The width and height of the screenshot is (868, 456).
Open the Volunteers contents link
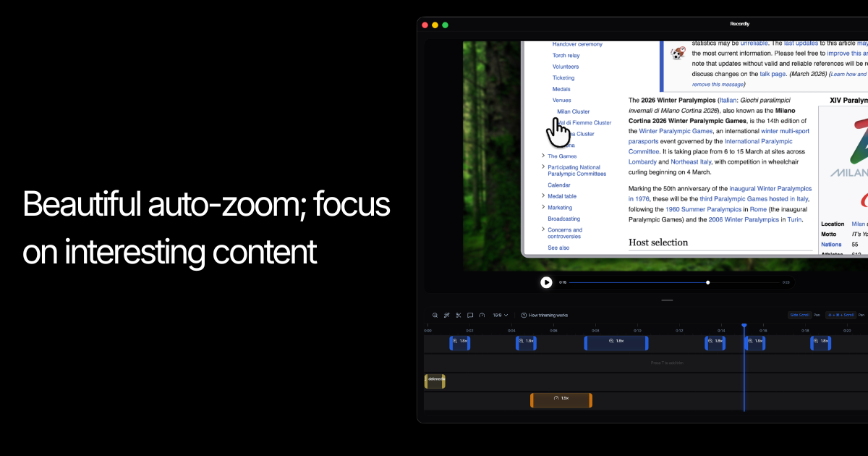[x=566, y=67]
